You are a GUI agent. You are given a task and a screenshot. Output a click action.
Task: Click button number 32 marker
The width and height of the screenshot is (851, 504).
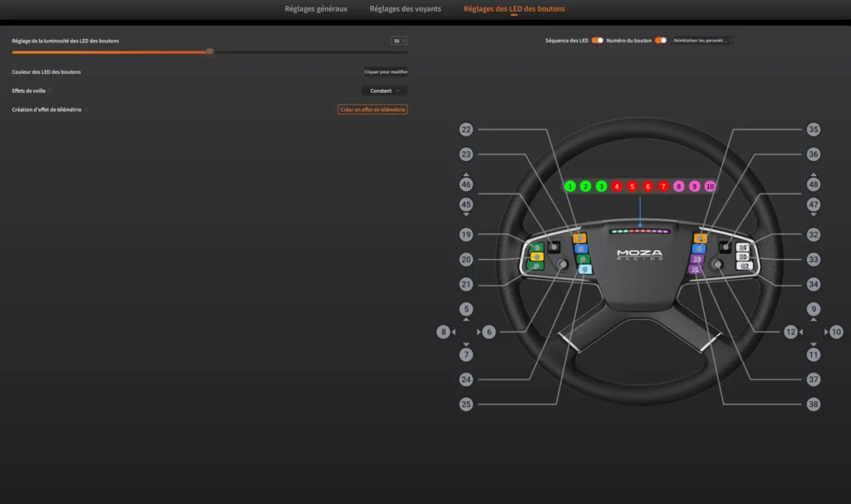pyautogui.click(x=813, y=235)
